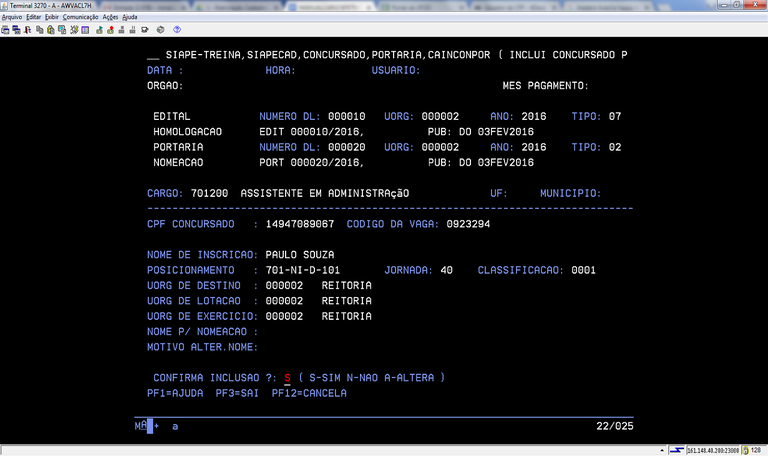This screenshot has height=456, width=768.
Task: Click the blue connection status icon
Action: [677, 448]
